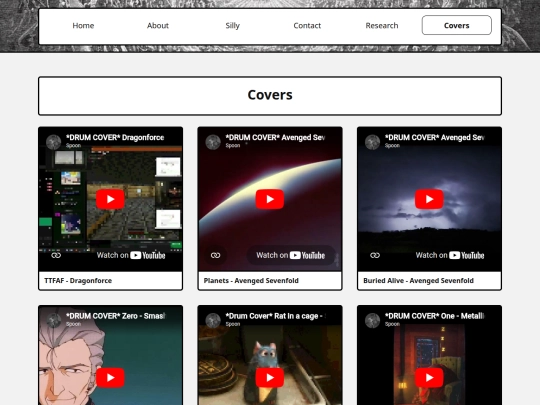Go to the About page
Image resolution: width=540 pixels, height=405 pixels.
coord(158,25)
